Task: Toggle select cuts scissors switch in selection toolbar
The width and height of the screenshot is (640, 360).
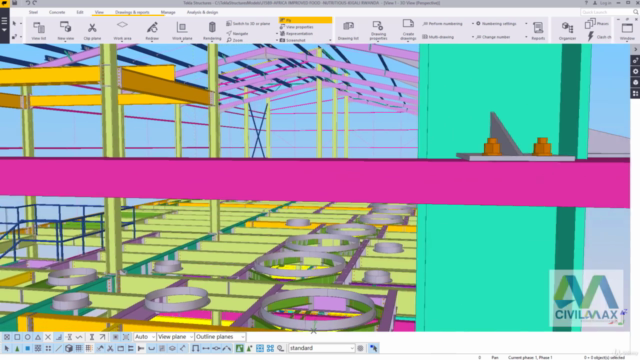Action: coord(110,348)
